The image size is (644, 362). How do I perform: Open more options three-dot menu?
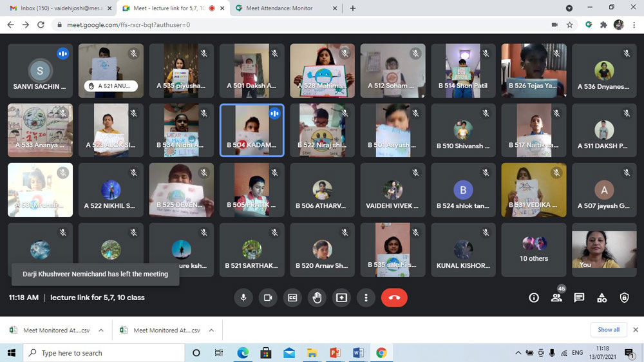(366, 298)
